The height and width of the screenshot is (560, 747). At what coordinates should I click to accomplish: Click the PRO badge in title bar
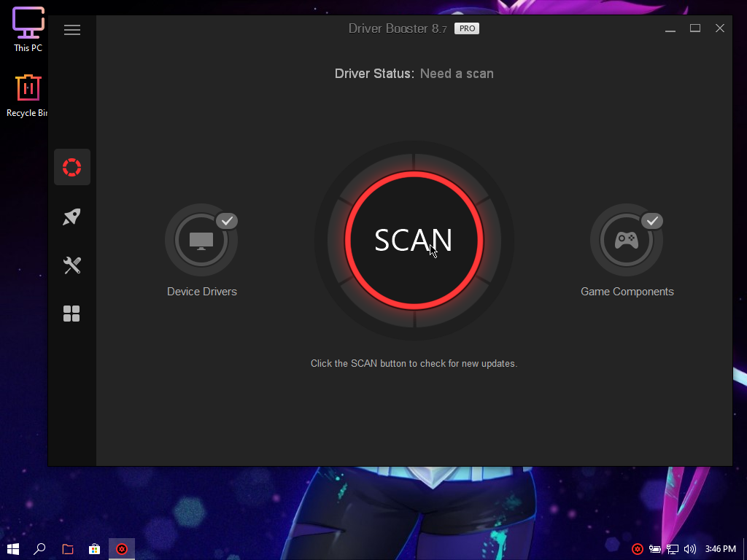pos(467,28)
